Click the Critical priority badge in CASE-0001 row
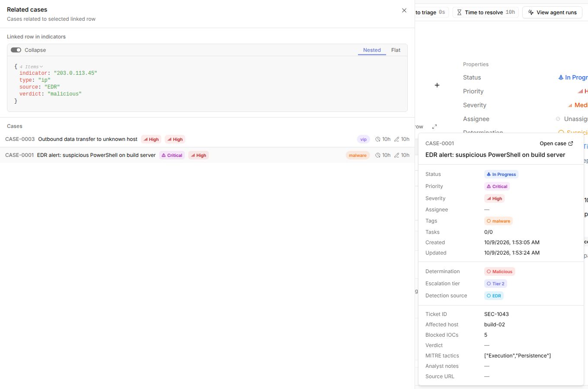This screenshot has width=588, height=389. pyautogui.click(x=172, y=155)
